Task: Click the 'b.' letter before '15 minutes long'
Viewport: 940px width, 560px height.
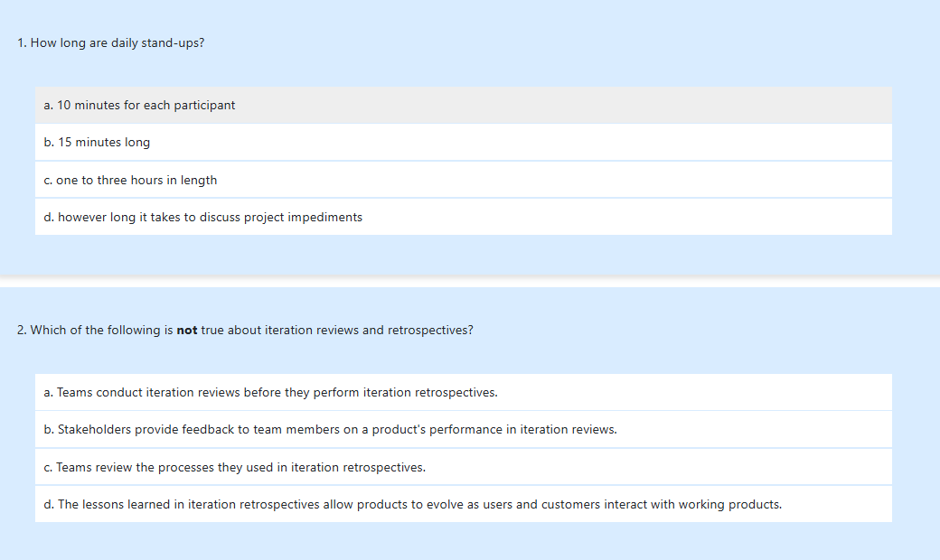Action: [49, 143]
